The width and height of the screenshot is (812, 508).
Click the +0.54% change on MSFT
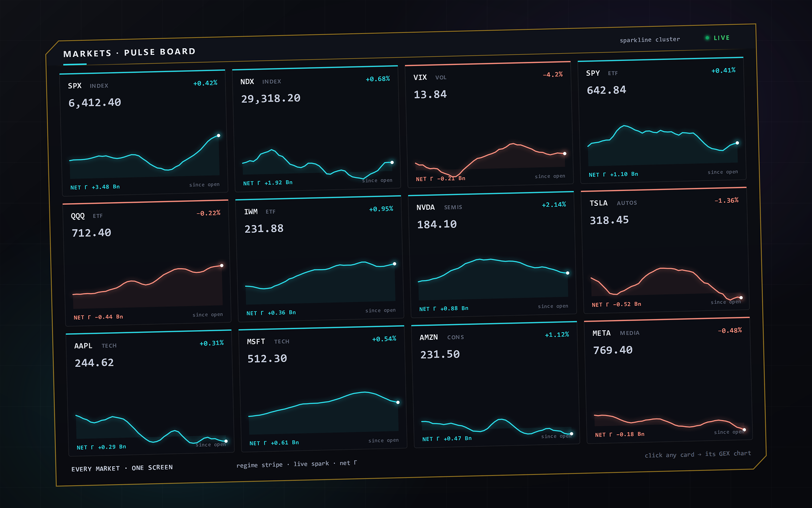pos(384,339)
